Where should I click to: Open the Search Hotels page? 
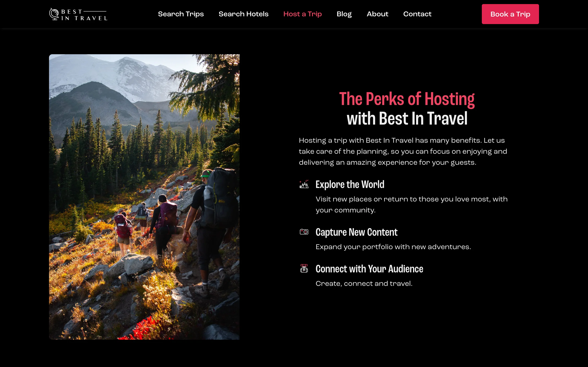(x=243, y=14)
